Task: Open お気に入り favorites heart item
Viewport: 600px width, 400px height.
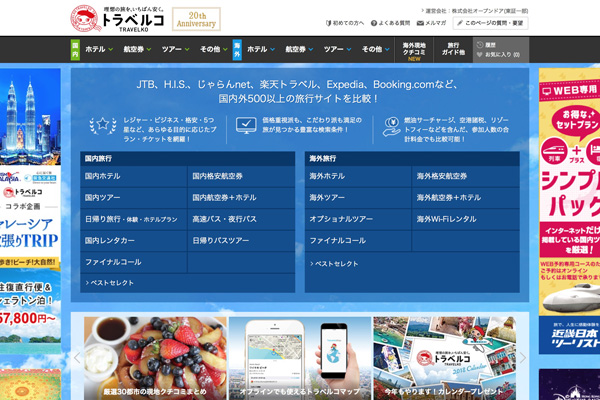Action: coord(498,55)
